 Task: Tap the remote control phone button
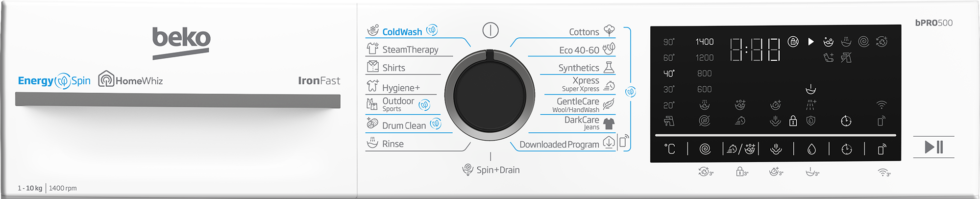(x=882, y=149)
